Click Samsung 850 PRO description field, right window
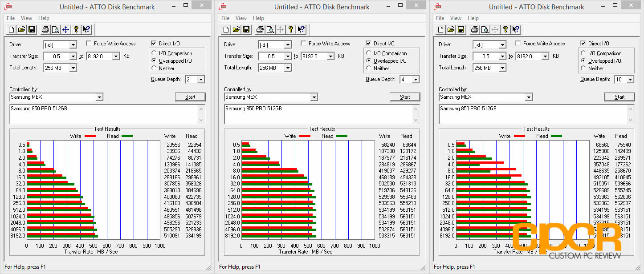 click(537, 114)
